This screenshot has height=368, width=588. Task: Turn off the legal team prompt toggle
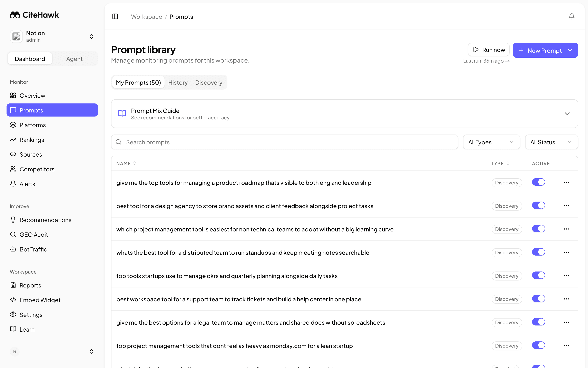[x=538, y=322]
